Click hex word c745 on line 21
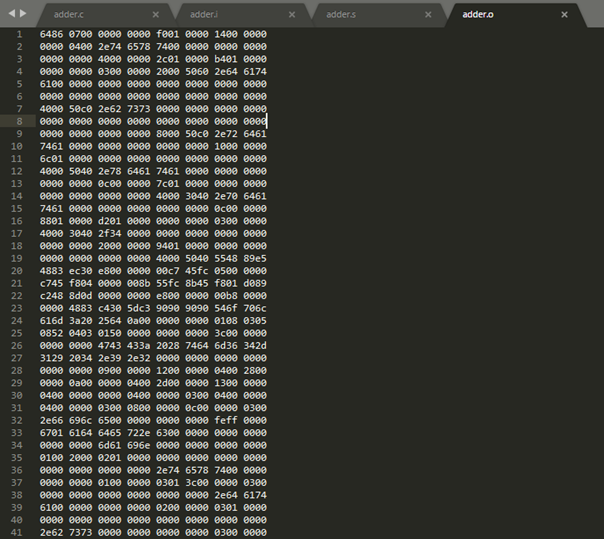 (x=51, y=283)
